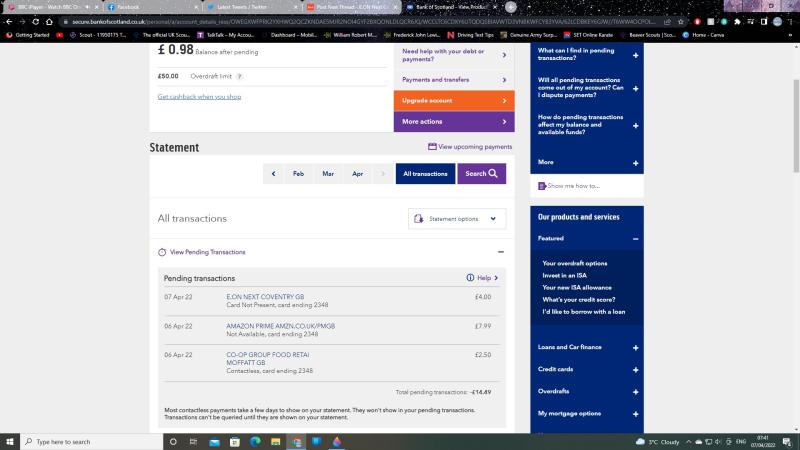
Task: Switch to the Latest Tweets Twitter tab
Action: click(x=250, y=7)
